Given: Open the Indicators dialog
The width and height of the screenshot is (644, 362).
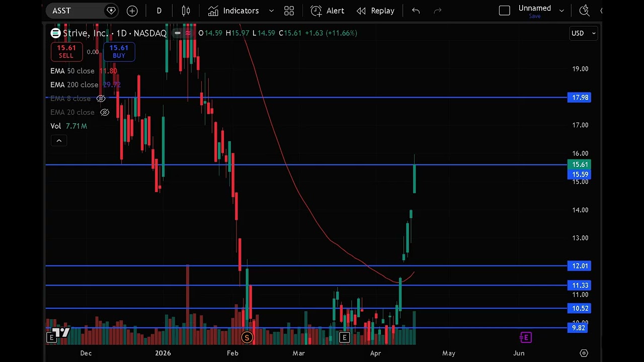Looking at the screenshot, I should (233, 11).
